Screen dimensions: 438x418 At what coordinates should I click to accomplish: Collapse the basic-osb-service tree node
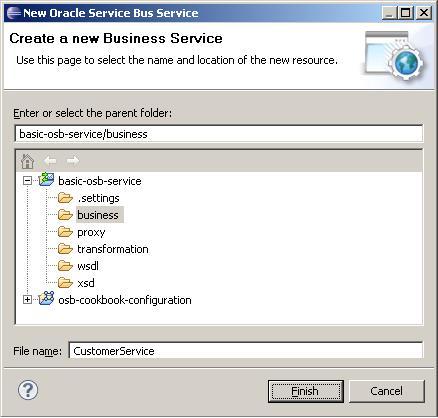pyautogui.click(x=27, y=181)
